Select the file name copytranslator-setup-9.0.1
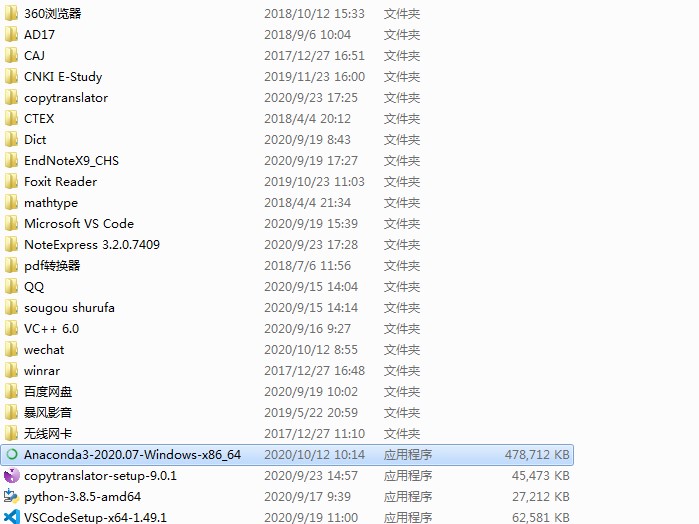This screenshot has height=524, width=699. tap(100, 476)
